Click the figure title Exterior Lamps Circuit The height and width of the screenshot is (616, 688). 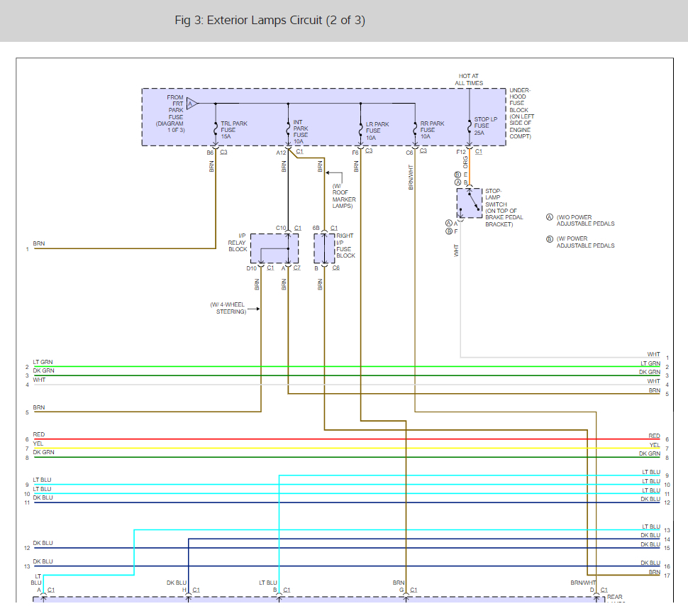pyautogui.click(x=270, y=20)
